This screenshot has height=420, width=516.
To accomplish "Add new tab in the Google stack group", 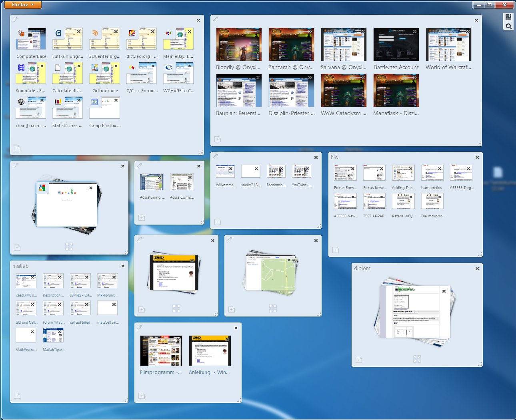I will point(17,247).
